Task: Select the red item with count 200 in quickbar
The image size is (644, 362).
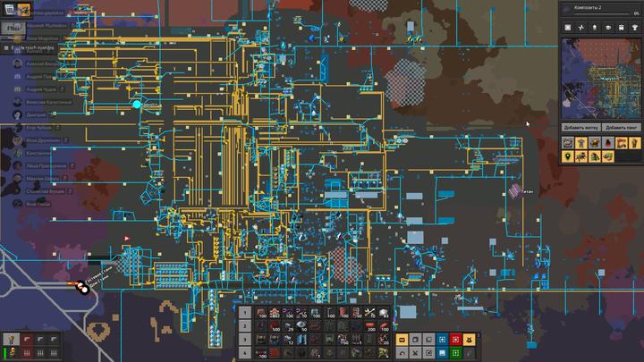Action: point(369,326)
